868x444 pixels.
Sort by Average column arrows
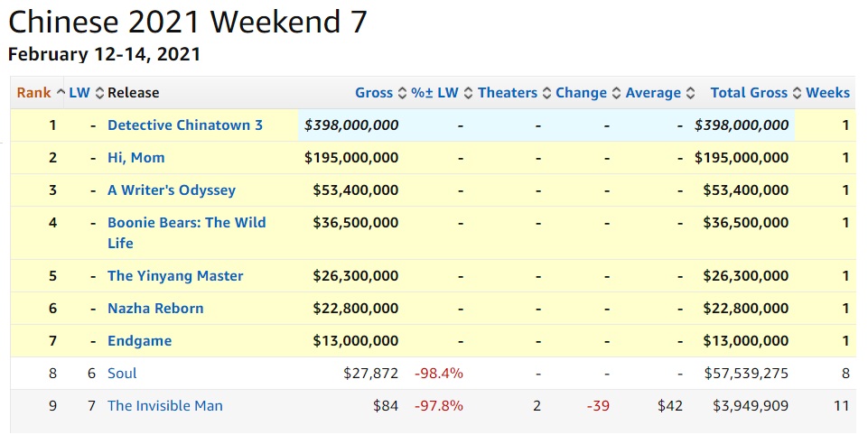point(690,93)
